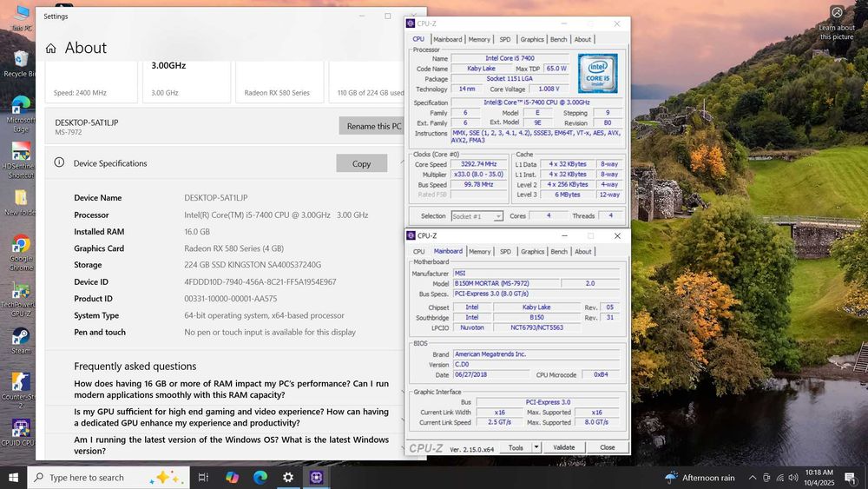
Task: Launch Steam from the desktop icon
Action: [21, 340]
